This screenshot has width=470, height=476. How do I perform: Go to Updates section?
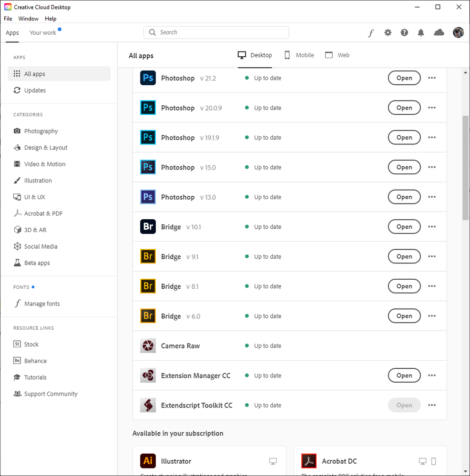pos(30,90)
